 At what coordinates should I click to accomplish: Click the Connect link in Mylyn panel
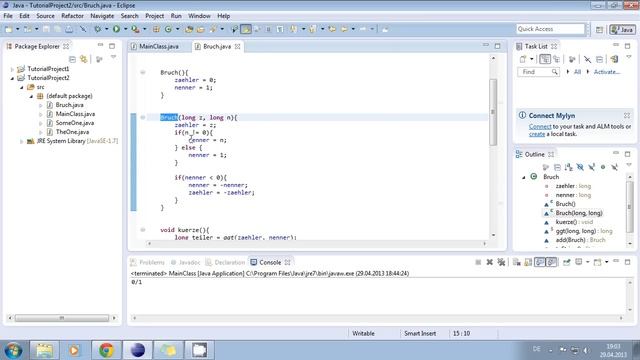coord(540,127)
